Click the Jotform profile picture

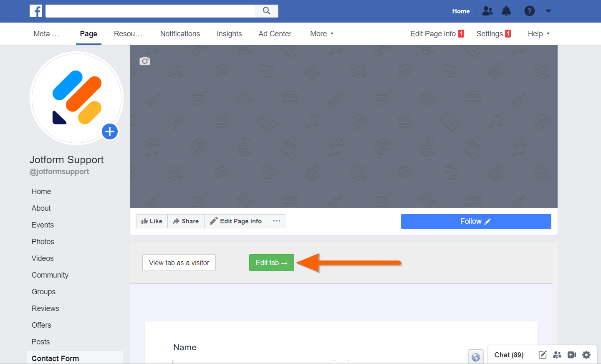pyautogui.click(x=76, y=98)
